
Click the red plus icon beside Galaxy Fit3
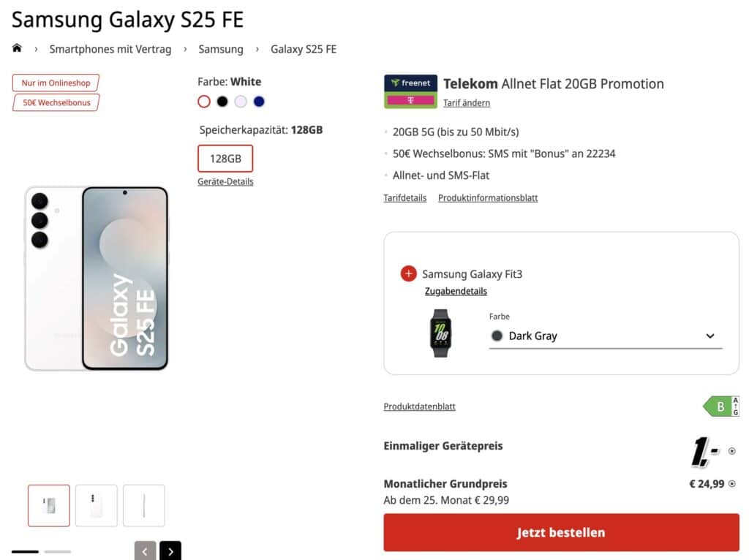pos(409,274)
